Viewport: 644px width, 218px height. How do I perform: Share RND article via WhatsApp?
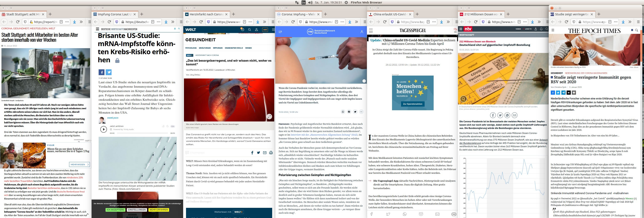pyautogui.click(x=343, y=112)
